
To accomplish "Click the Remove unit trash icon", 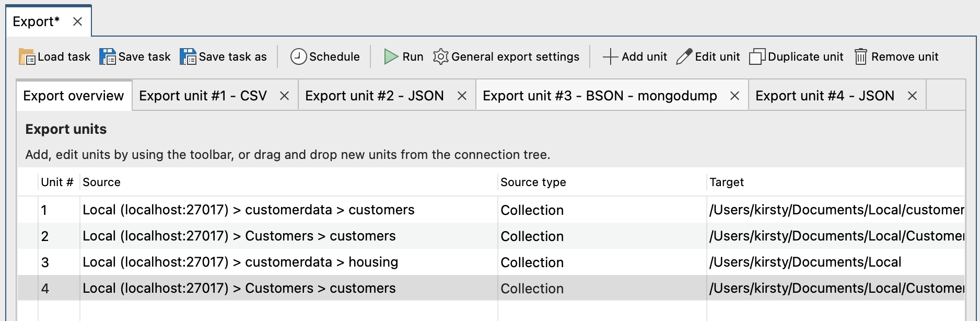I will point(860,56).
